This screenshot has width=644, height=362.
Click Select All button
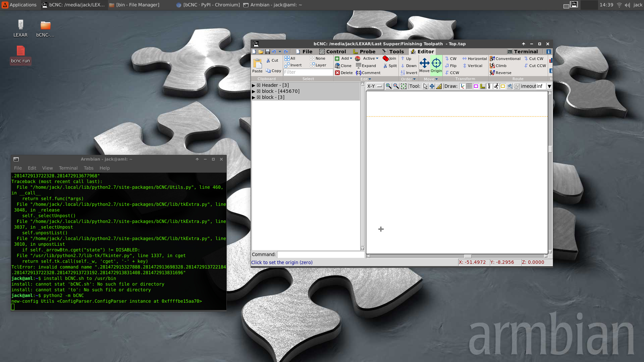tap(290, 58)
